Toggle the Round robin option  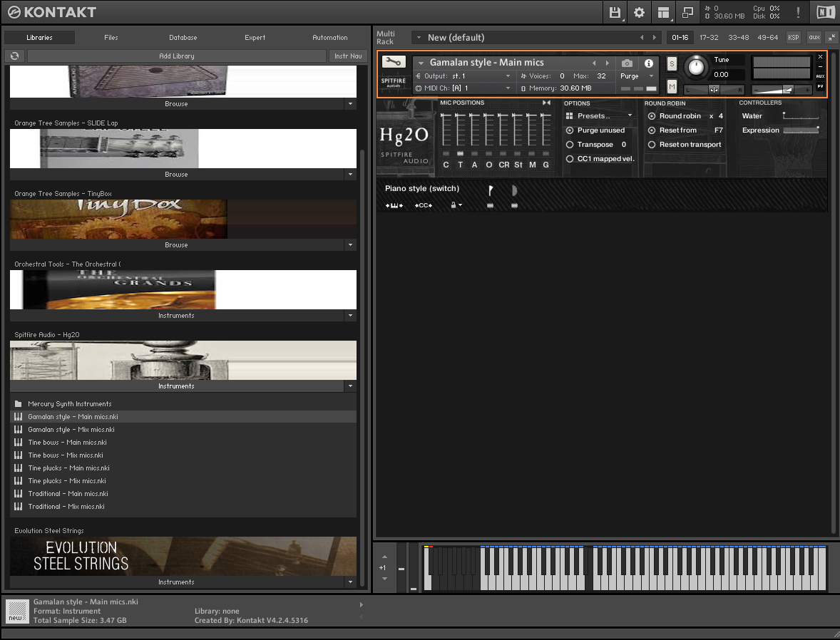click(x=652, y=116)
